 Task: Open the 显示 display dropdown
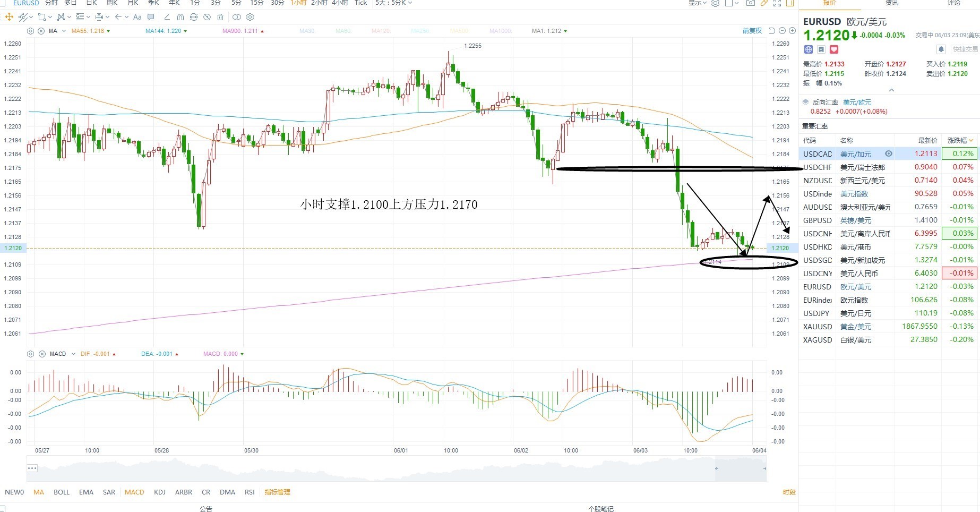click(698, 3)
